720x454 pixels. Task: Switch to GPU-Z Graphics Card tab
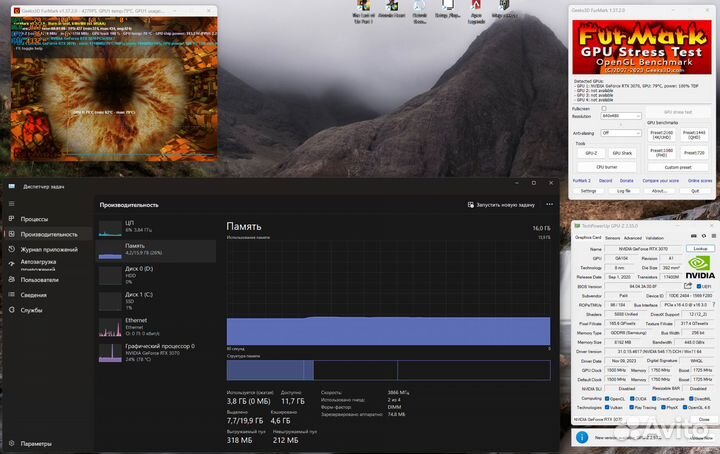[588, 238]
